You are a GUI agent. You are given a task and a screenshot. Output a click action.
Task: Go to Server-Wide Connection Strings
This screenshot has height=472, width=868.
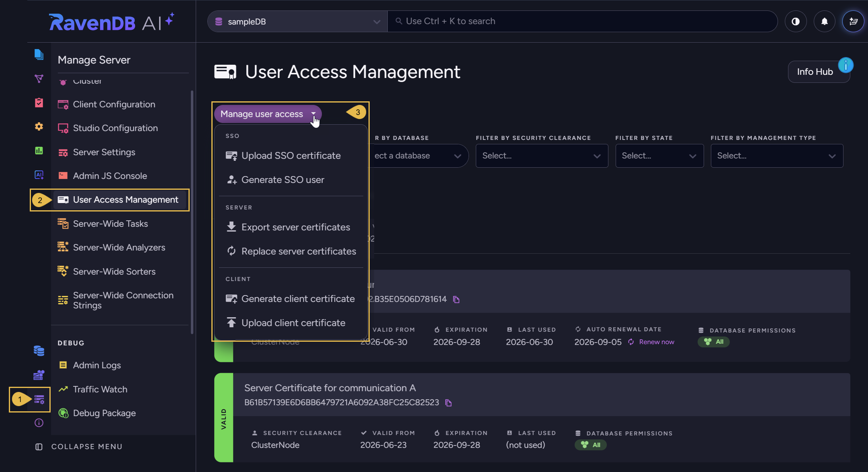tap(121, 300)
